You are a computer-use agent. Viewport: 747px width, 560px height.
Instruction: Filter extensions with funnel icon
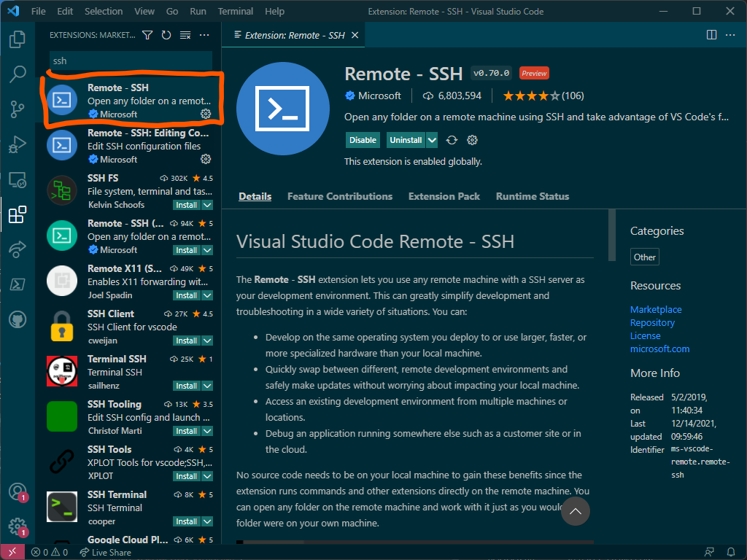[x=147, y=35]
